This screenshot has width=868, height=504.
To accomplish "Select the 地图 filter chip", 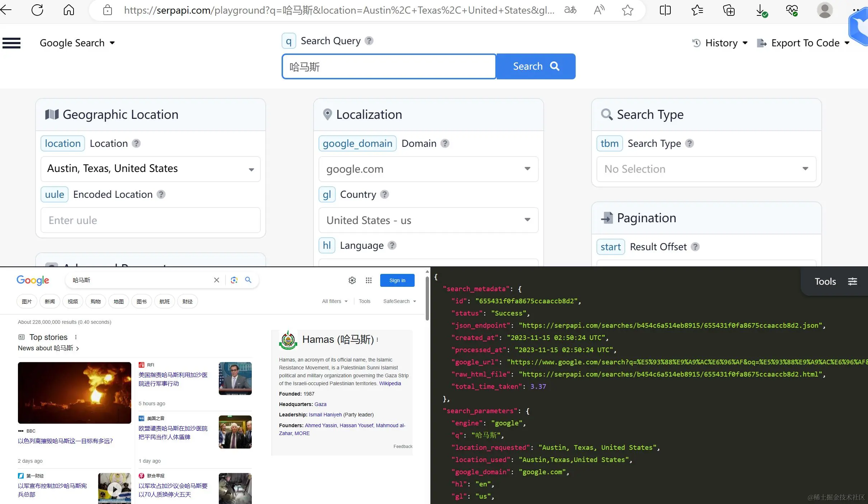I will [x=119, y=301].
